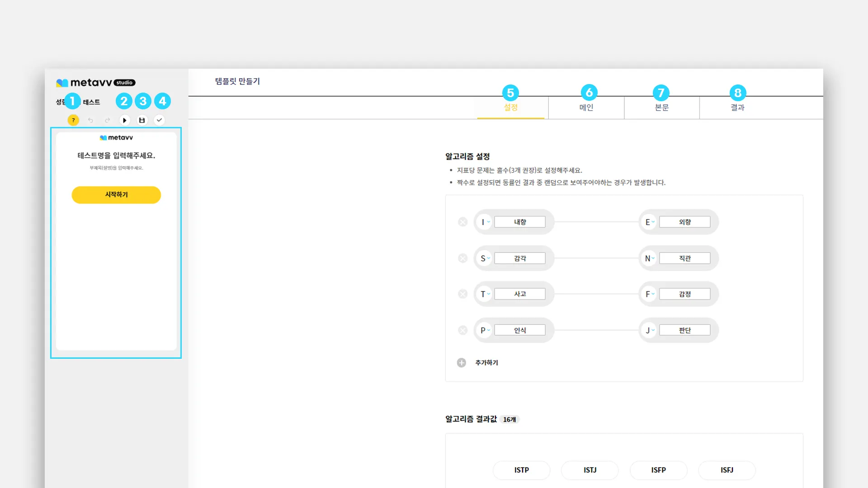
Task: Click the redo arrow icon
Action: [x=108, y=120]
